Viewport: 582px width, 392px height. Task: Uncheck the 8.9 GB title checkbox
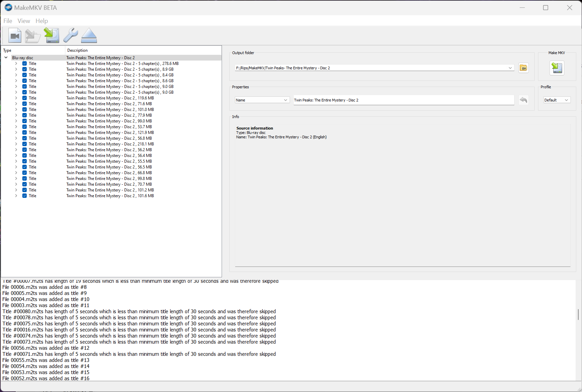click(x=25, y=69)
